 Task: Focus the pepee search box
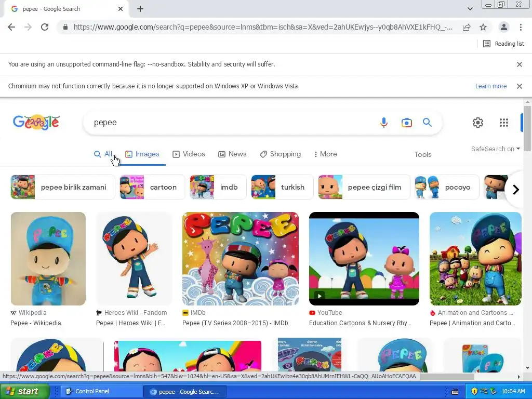[x=231, y=123]
